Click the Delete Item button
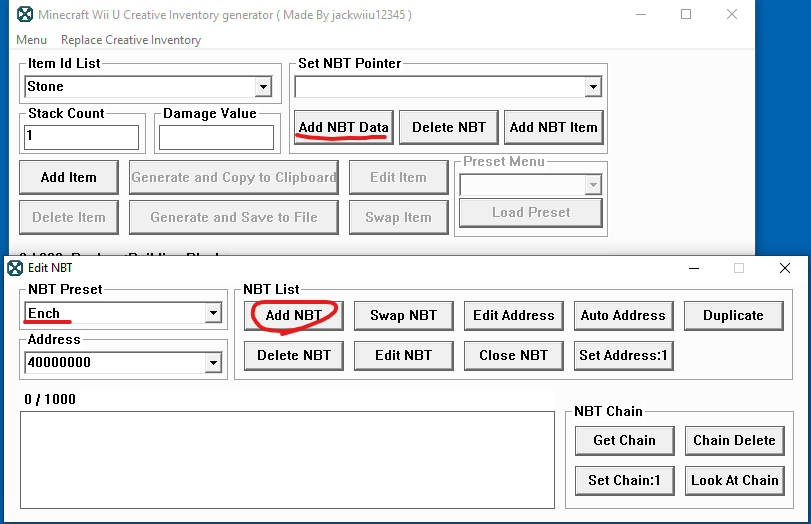 pyautogui.click(x=69, y=217)
